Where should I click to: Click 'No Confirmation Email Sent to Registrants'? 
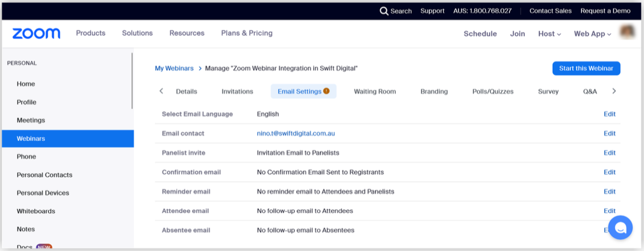tap(320, 172)
